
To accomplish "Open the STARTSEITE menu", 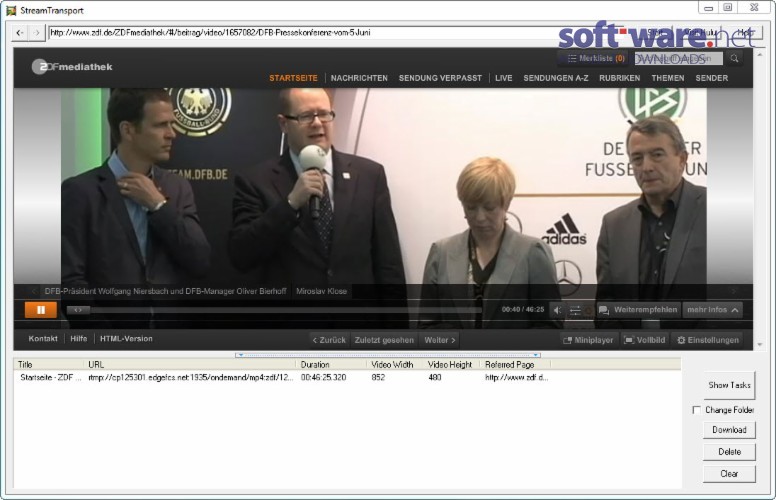I will 293,78.
